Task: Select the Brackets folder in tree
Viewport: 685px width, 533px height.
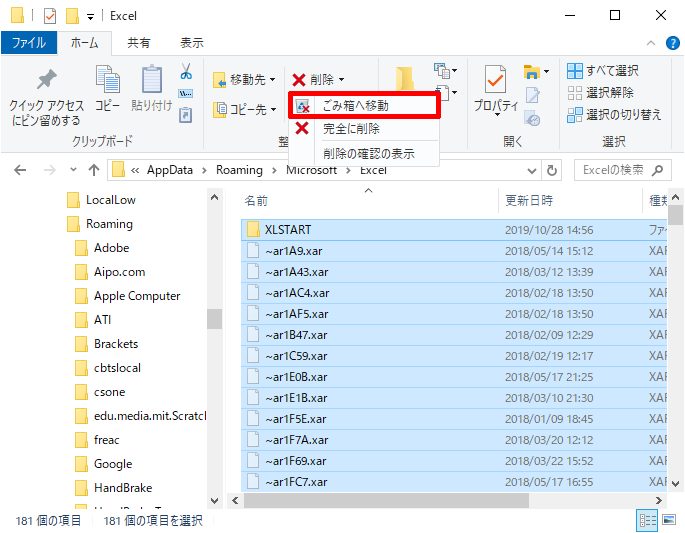Action: (x=107, y=344)
